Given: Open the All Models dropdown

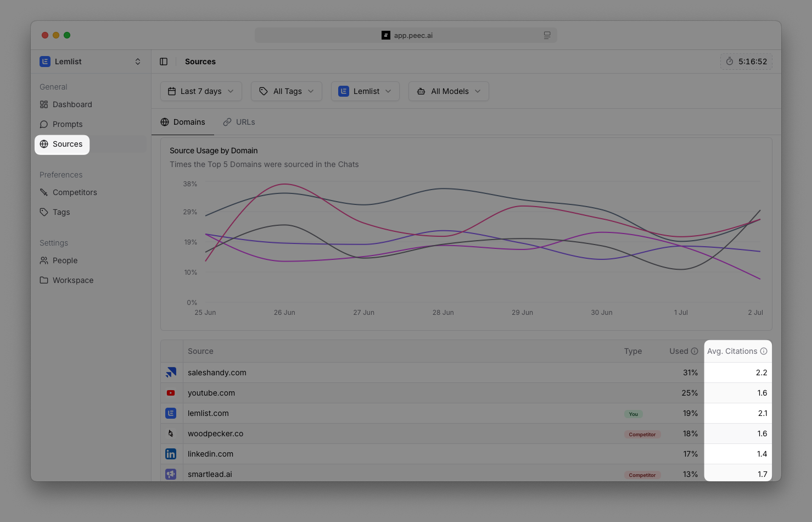Looking at the screenshot, I should pyautogui.click(x=448, y=91).
